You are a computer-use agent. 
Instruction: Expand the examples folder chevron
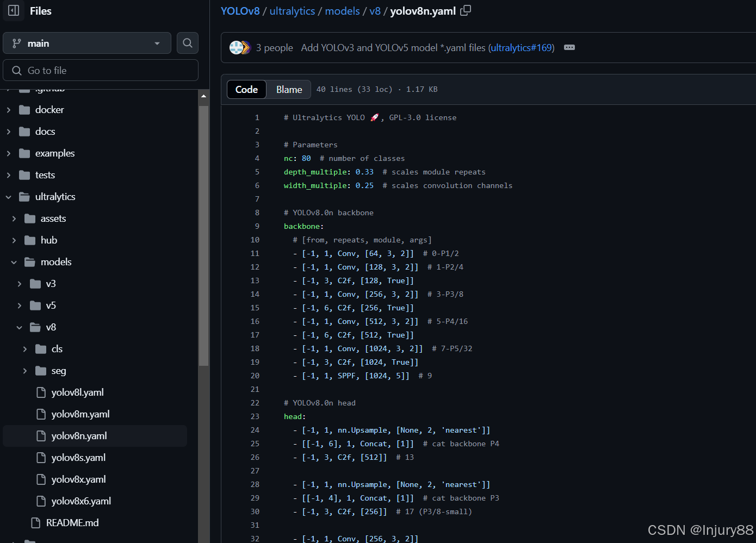[9, 153]
